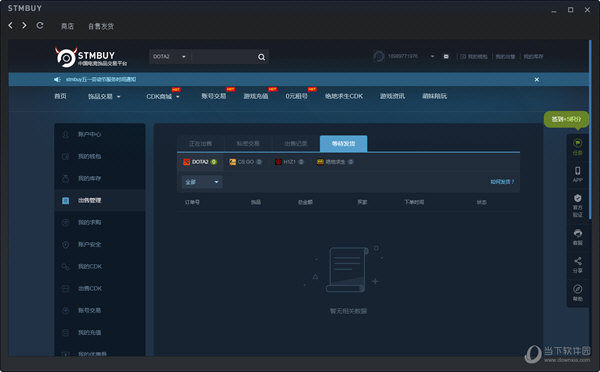Select the CS:GO game filter
The height and width of the screenshot is (372, 600).
pos(245,162)
